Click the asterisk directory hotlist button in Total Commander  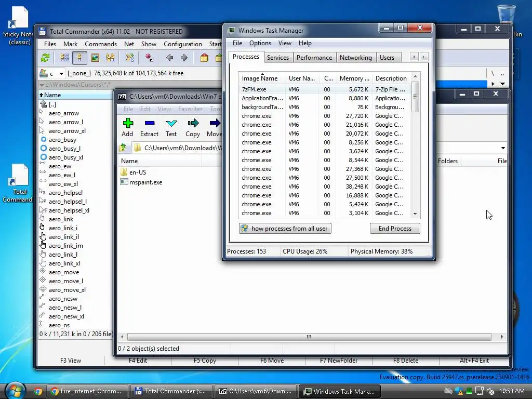click(493, 84)
